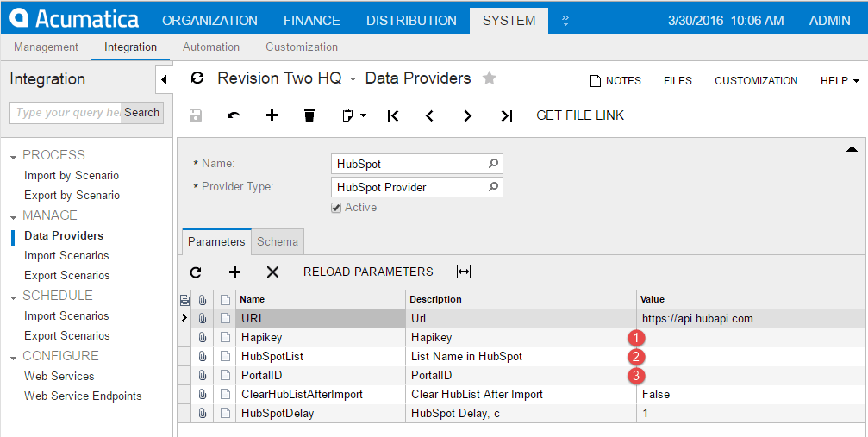Open Export by Scenario
The width and height of the screenshot is (868, 437).
click(72, 196)
